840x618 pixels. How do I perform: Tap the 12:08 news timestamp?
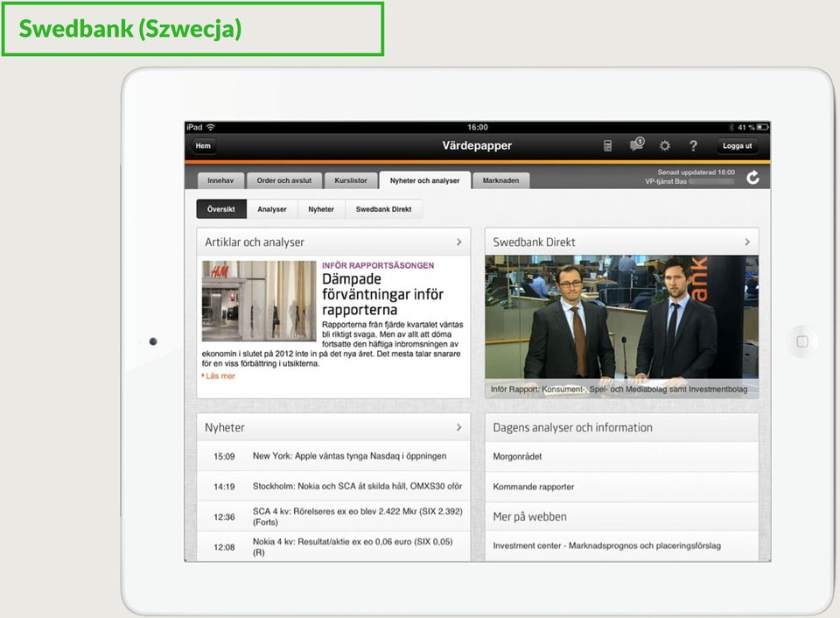224,547
